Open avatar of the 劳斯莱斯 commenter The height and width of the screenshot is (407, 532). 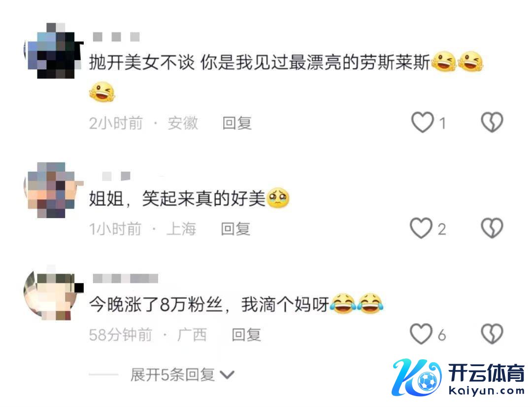(x=54, y=51)
